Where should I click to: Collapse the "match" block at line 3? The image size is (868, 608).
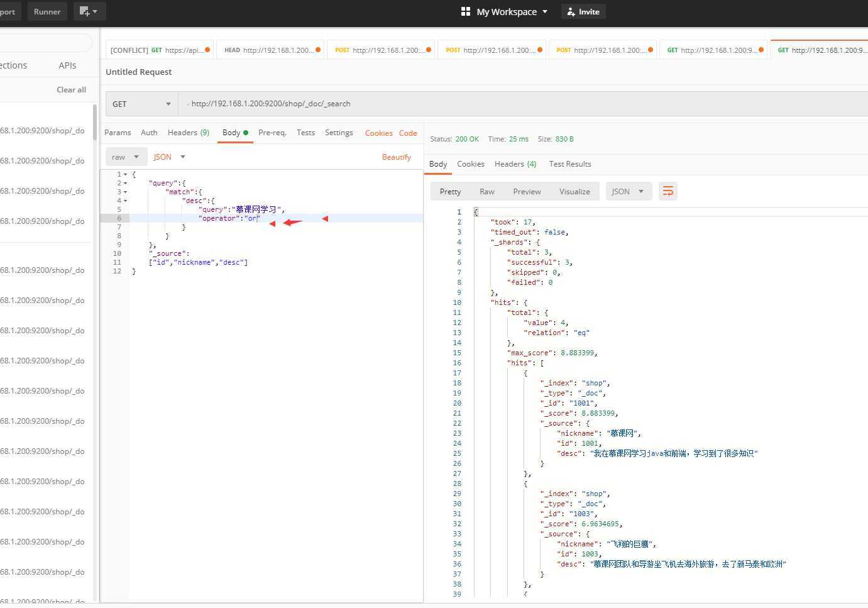point(125,192)
